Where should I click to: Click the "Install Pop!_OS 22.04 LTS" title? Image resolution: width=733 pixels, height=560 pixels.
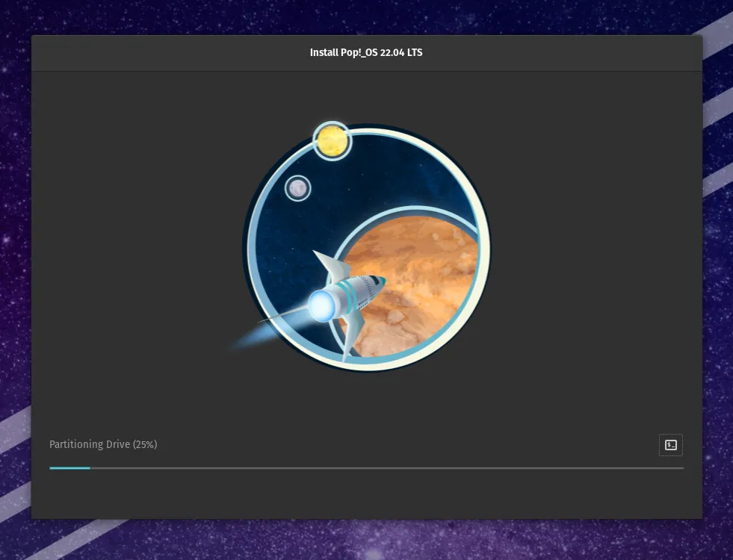pos(366,52)
